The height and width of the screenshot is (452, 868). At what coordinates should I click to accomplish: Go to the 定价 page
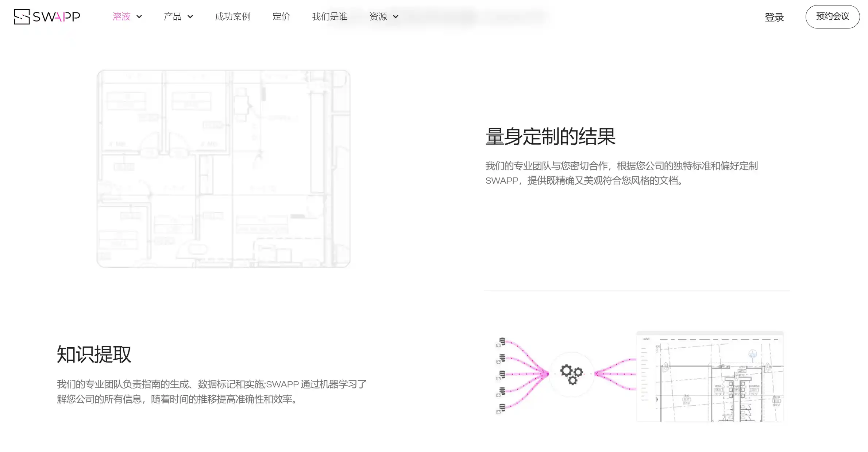pos(281,17)
